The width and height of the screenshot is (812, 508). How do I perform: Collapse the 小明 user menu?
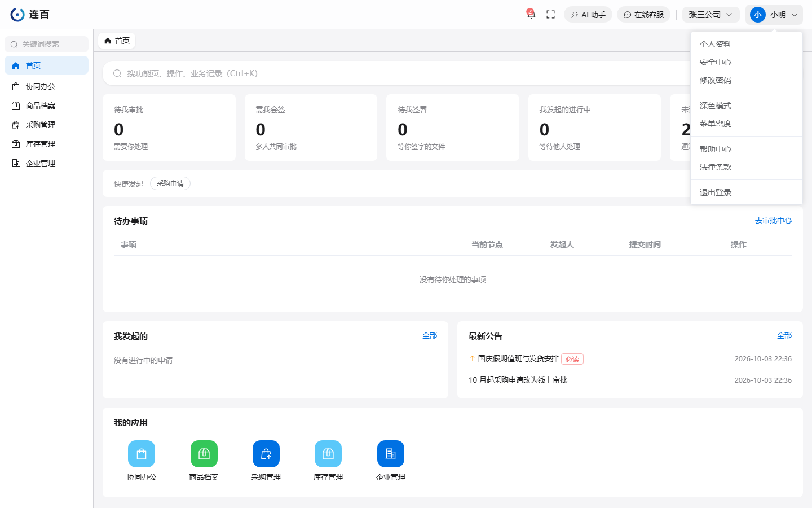pyautogui.click(x=774, y=15)
